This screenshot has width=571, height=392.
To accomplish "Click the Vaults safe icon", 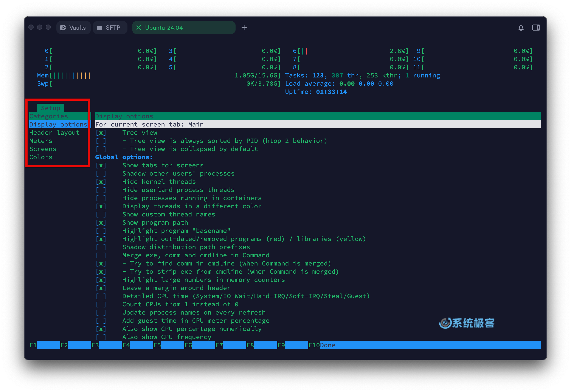I will coord(63,28).
